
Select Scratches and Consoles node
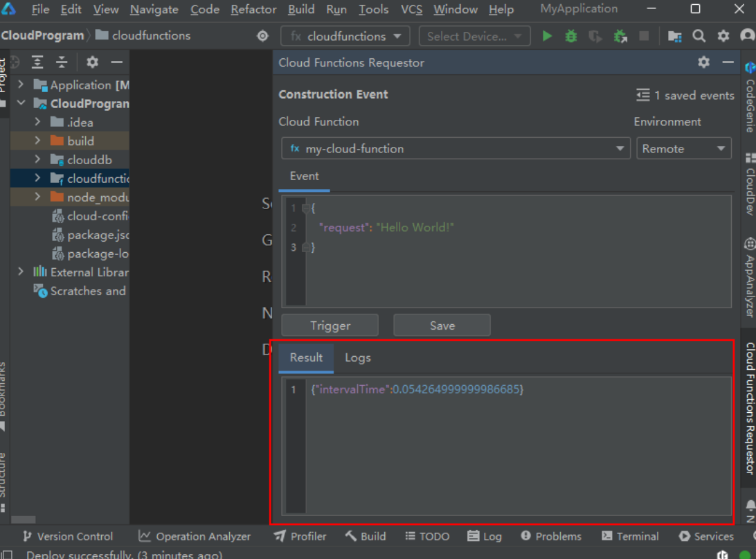[80, 291]
